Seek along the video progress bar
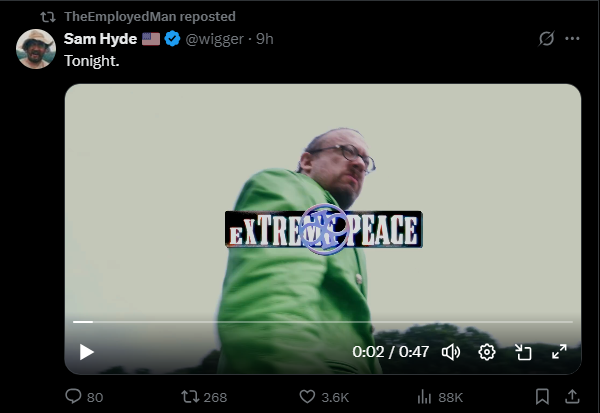Image resolution: width=600 pixels, height=413 pixels. click(323, 322)
